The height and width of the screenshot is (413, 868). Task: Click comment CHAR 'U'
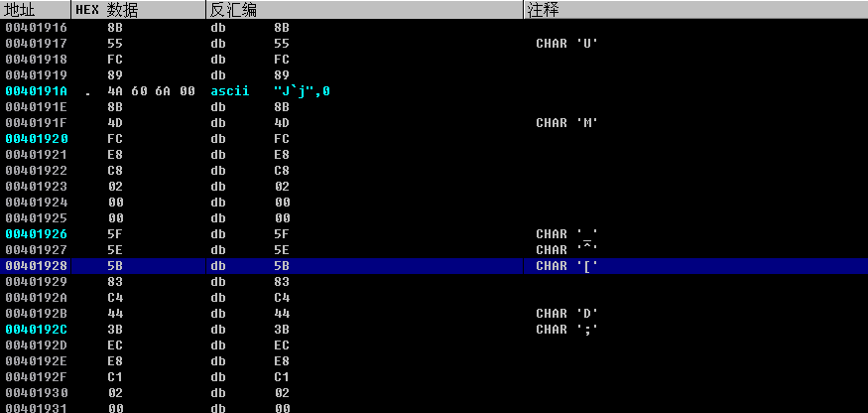point(567,44)
